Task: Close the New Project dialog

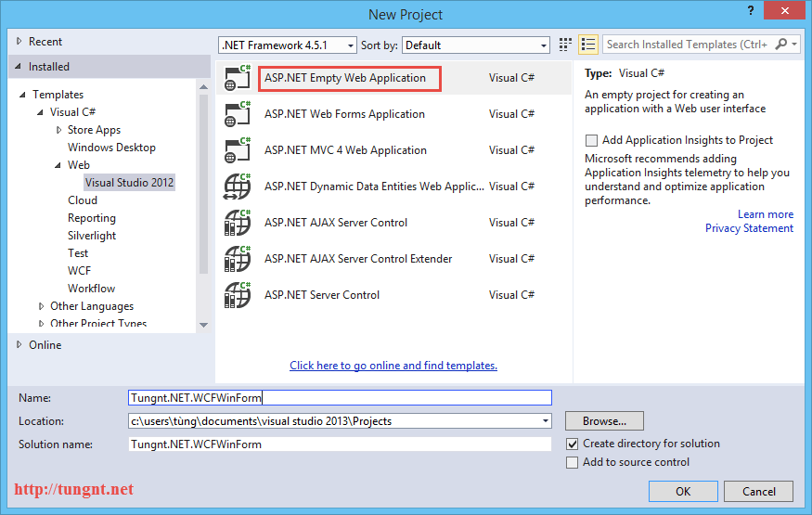Action: pyautogui.click(x=784, y=10)
